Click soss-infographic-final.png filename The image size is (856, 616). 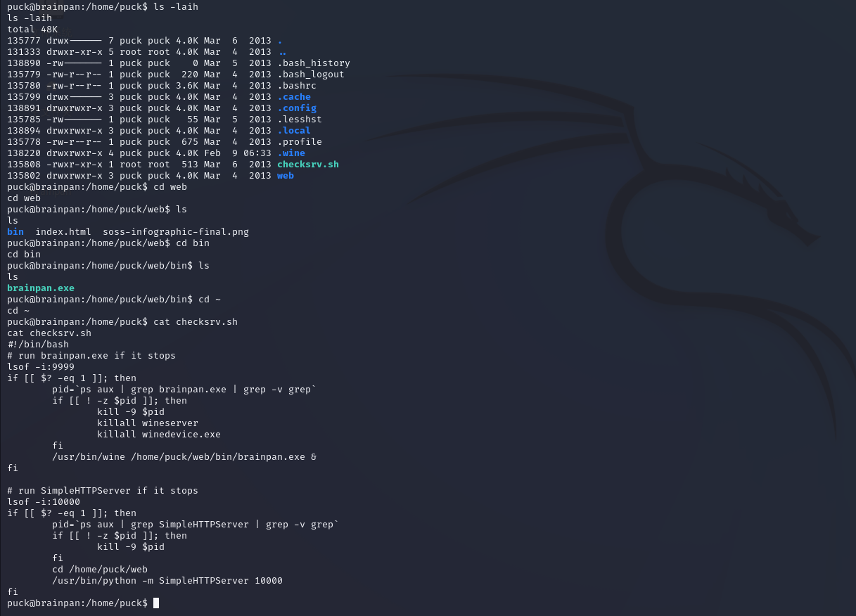tap(176, 232)
